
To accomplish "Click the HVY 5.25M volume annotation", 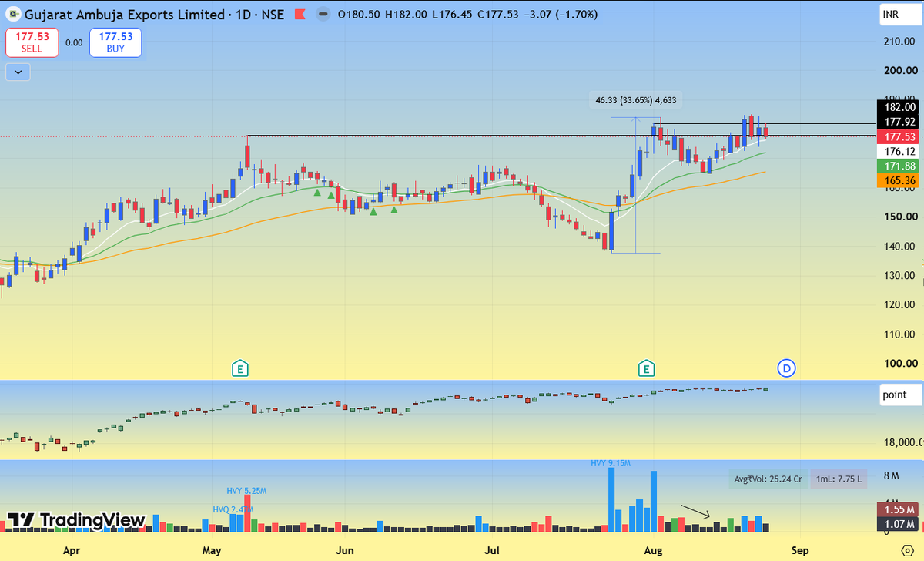I will point(246,491).
